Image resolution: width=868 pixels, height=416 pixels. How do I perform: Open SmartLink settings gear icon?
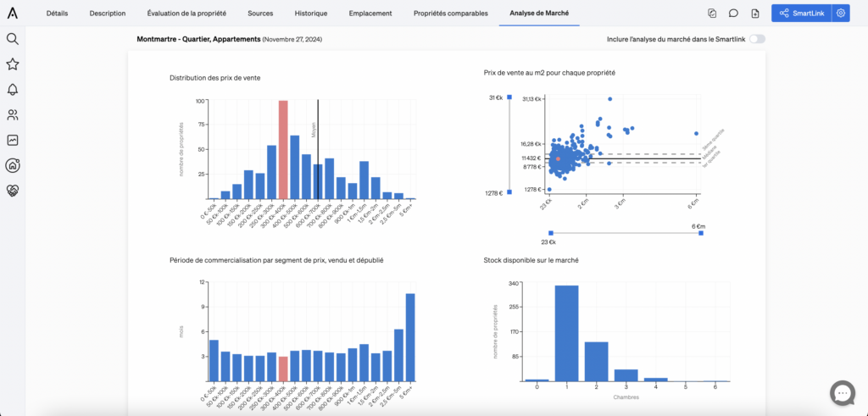tap(841, 14)
